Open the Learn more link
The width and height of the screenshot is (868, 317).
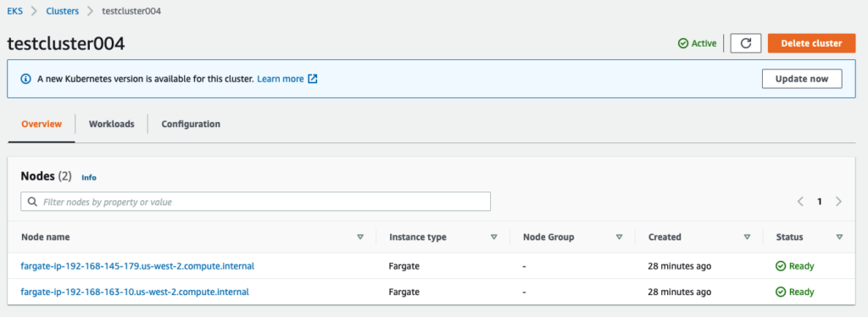coord(280,79)
